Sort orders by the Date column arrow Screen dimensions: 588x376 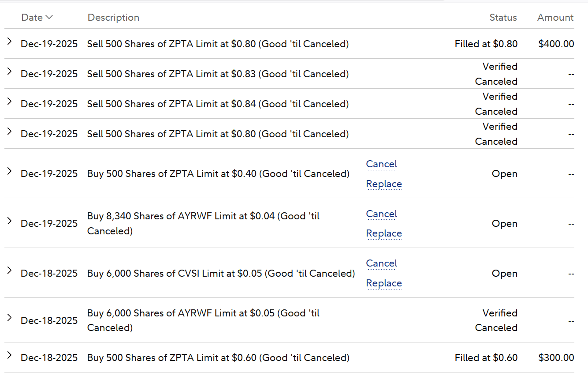49,17
